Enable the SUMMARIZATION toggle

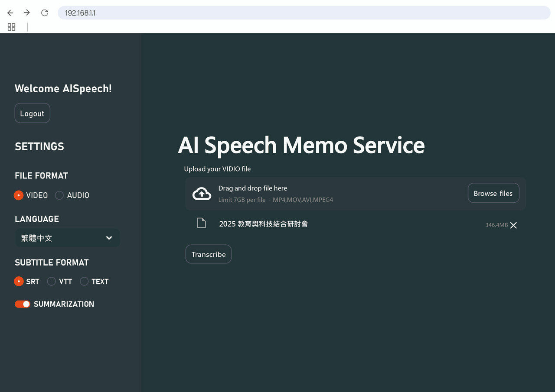tap(23, 304)
